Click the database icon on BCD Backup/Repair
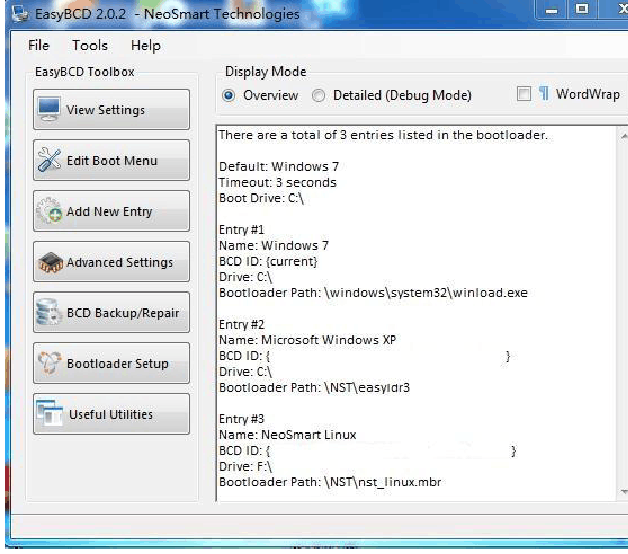 [x=49, y=312]
